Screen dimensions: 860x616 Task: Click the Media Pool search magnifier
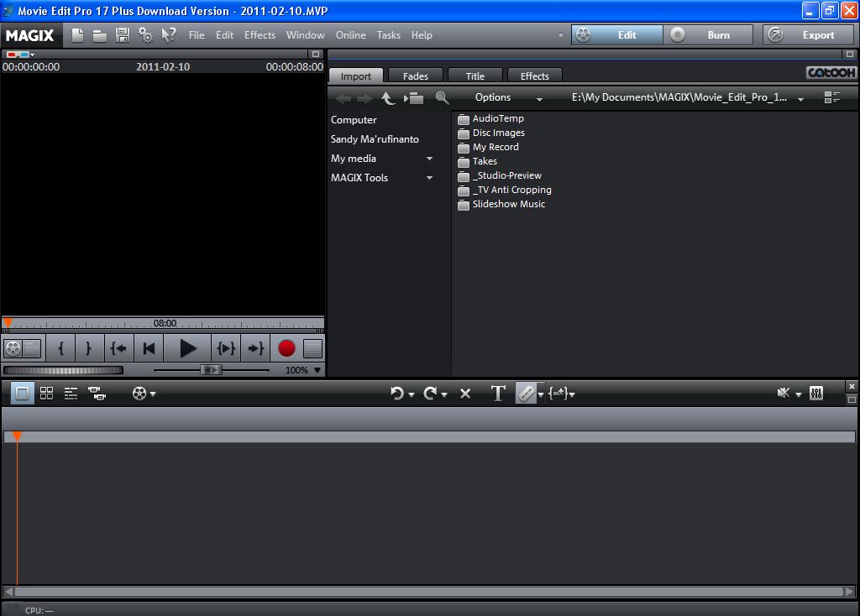(442, 98)
